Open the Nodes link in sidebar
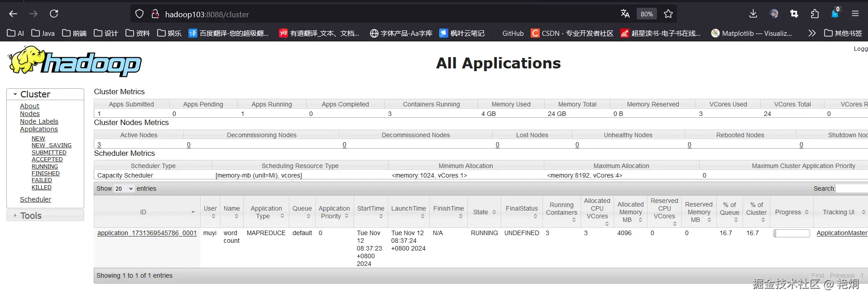 point(30,114)
